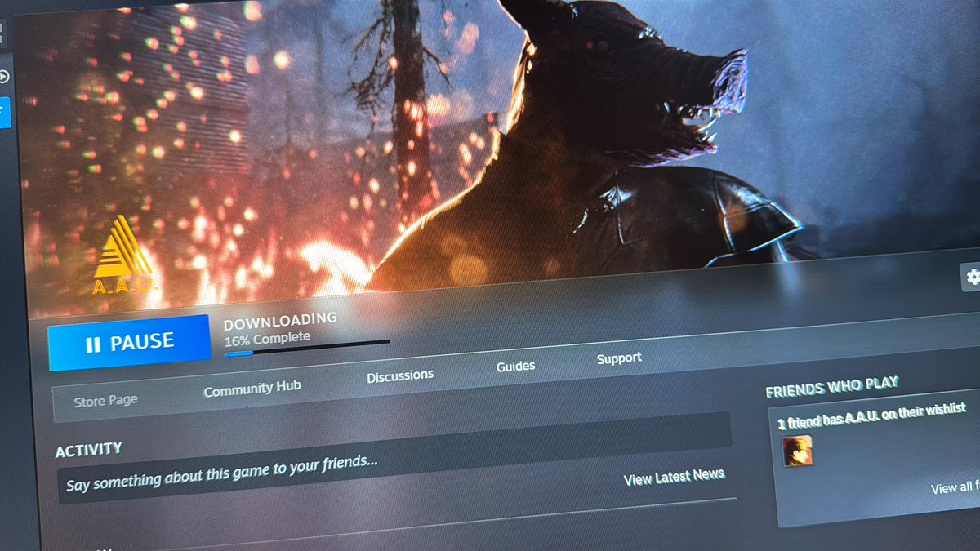
Task: Open the friend's avatar thumbnail
Action: click(797, 451)
